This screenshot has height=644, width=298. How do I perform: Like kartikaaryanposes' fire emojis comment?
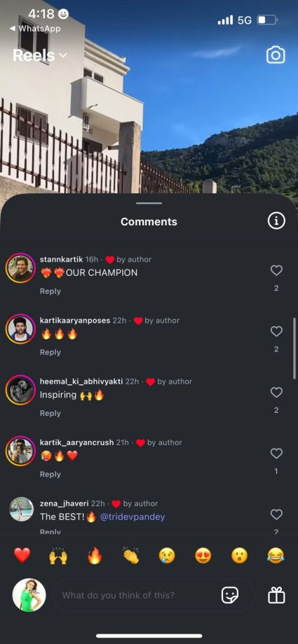[276, 331]
